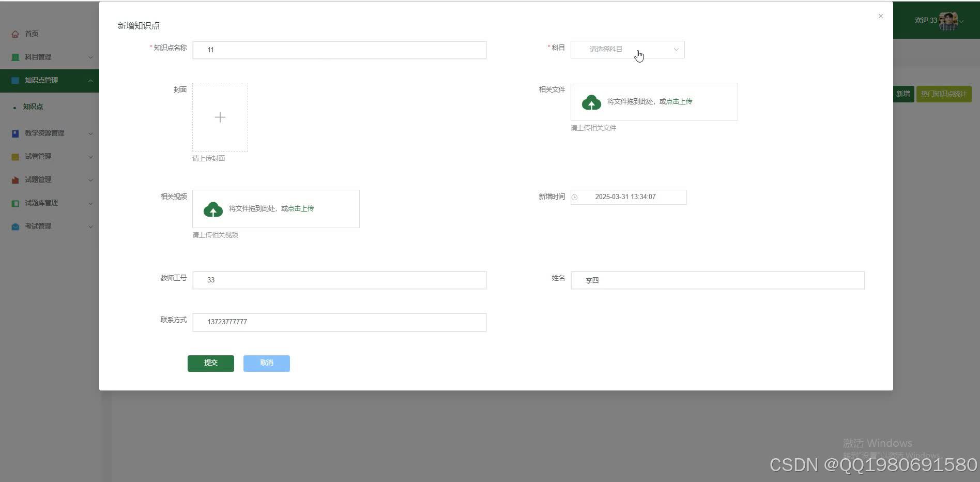This screenshot has width=980, height=482.
Task: Expand the 科目管理 menu chevron
Action: (x=90, y=57)
